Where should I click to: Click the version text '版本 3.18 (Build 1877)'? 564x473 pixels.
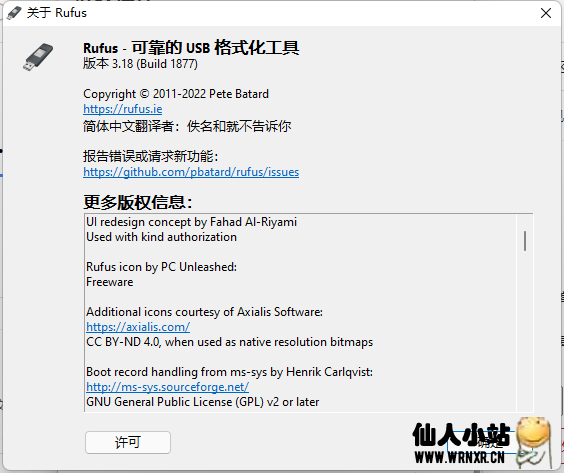point(140,64)
